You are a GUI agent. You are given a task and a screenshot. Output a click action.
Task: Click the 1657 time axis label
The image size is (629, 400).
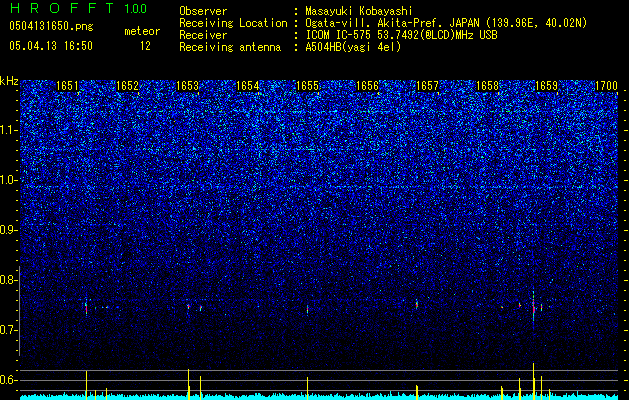(x=428, y=86)
